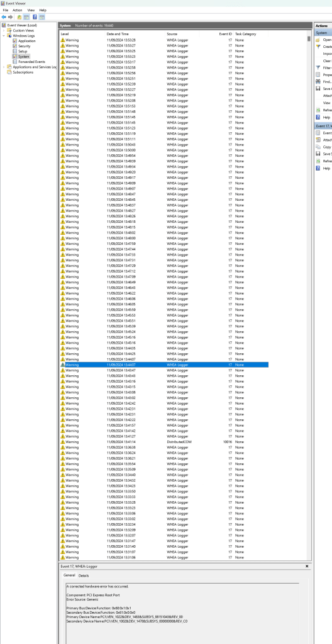Click the Create Custom View funnel icon
The height and width of the screenshot is (644, 332).
[x=318, y=47]
